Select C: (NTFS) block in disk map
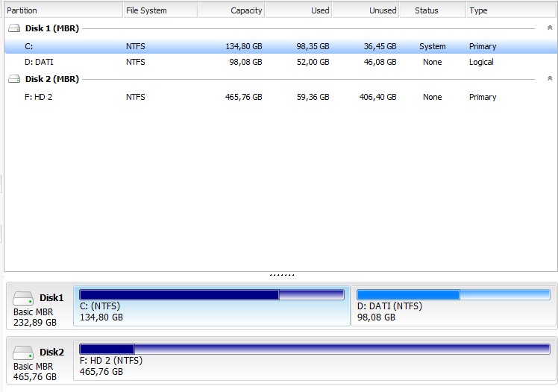Image resolution: width=558 pixels, height=392 pixels. pyautogui.click(x=212, y=306)
